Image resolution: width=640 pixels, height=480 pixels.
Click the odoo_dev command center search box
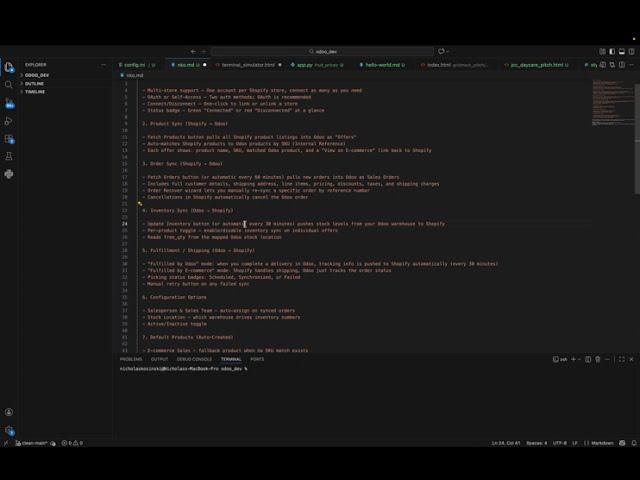click(322, 51)
